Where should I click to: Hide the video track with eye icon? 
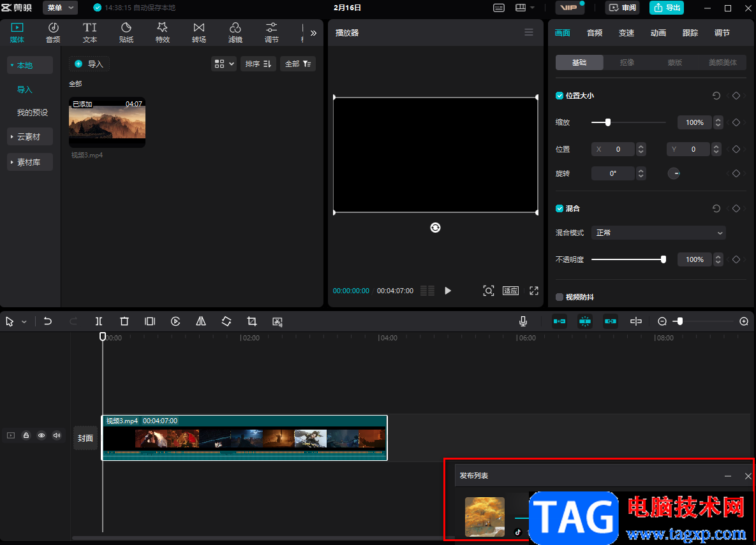41,436
